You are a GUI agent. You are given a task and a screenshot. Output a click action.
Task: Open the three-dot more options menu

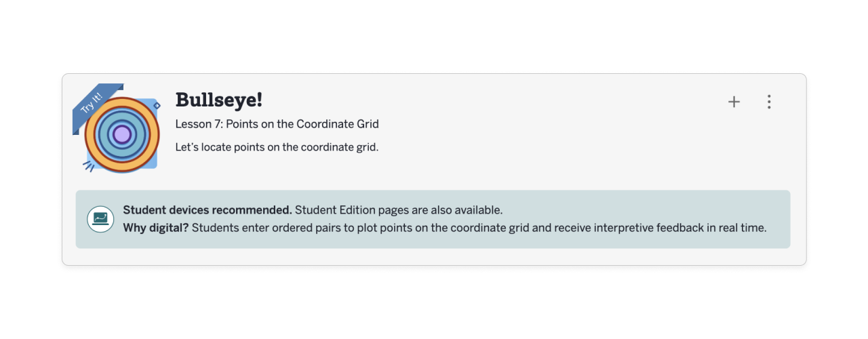[768, 102]
